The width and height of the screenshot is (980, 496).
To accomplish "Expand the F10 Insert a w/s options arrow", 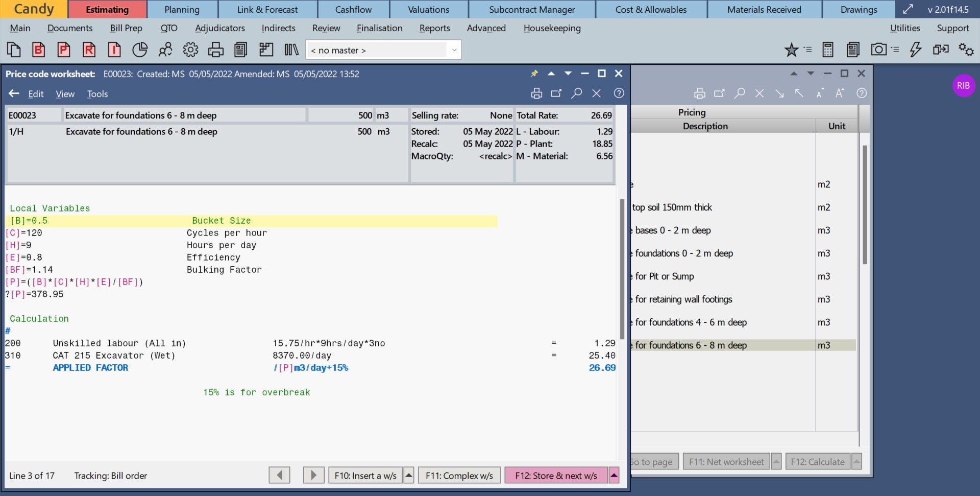I will pyautogui.click(x=409, y=476).
